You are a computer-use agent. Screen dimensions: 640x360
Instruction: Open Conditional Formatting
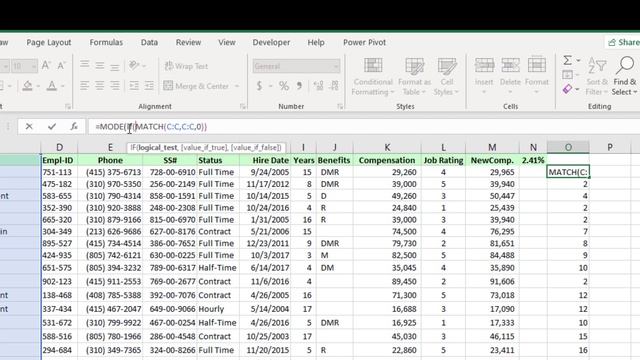point(373,77)
